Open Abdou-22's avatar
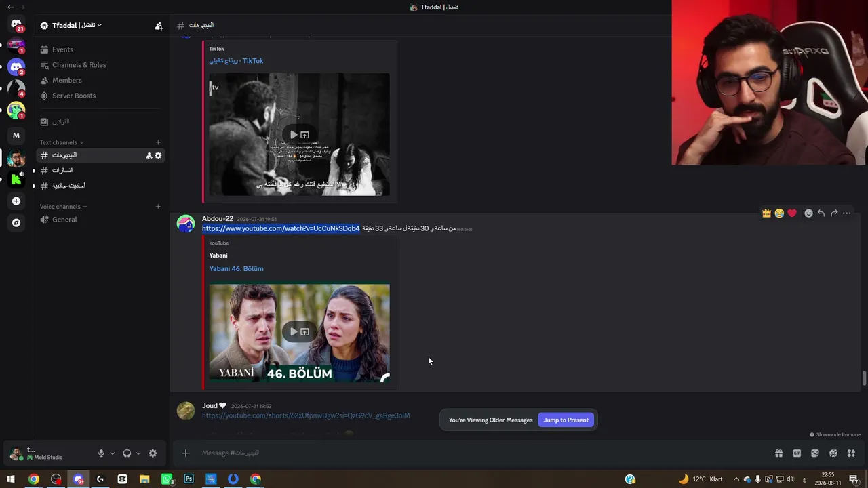Image resolution: width=868 pixels, height=488 pixels. 186,224
